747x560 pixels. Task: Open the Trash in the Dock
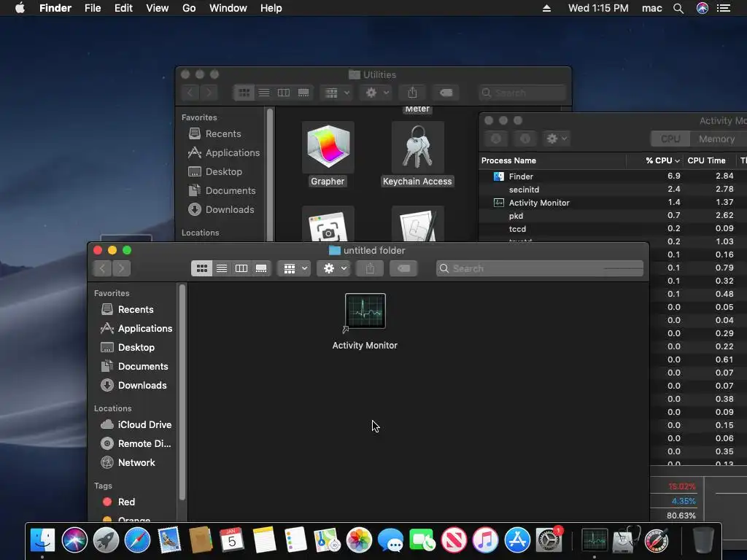coord(703,540)
